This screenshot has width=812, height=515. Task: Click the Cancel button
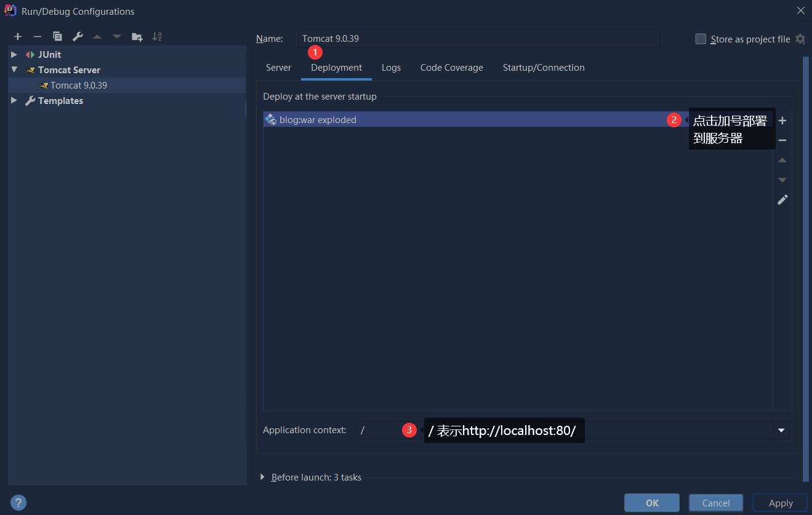(x=716, y=503)
